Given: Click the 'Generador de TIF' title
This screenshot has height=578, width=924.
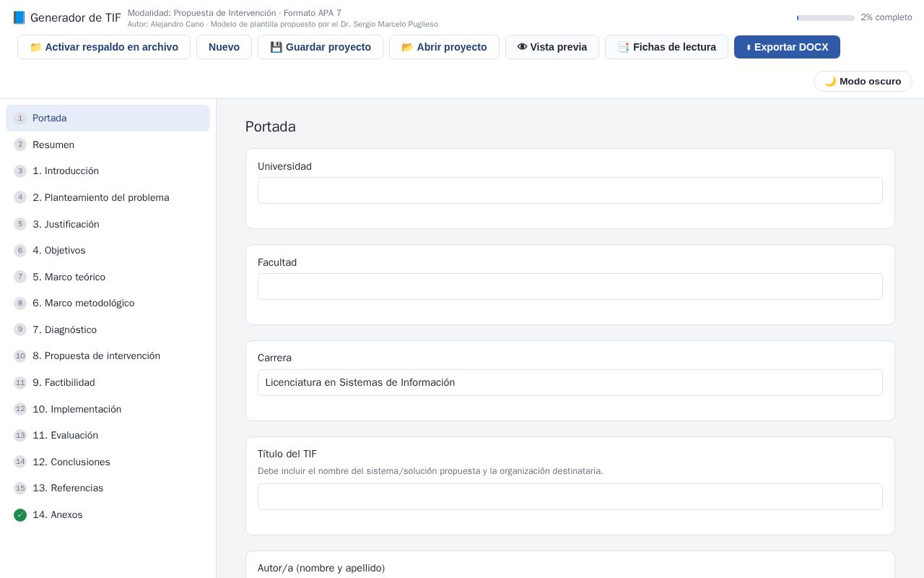Looking at the screenshot, I should pos(76,18).
